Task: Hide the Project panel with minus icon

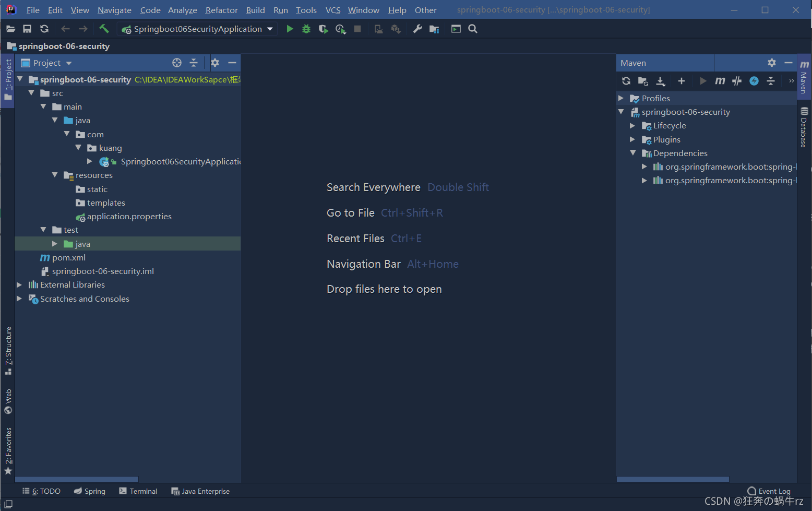Action: [232, 63]
